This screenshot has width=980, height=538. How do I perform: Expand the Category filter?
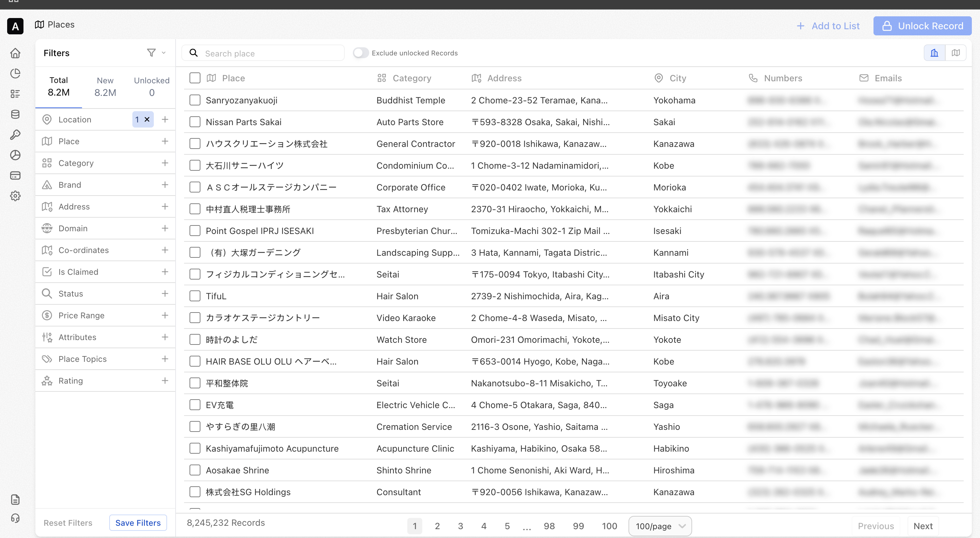click(x=165, y=163)
